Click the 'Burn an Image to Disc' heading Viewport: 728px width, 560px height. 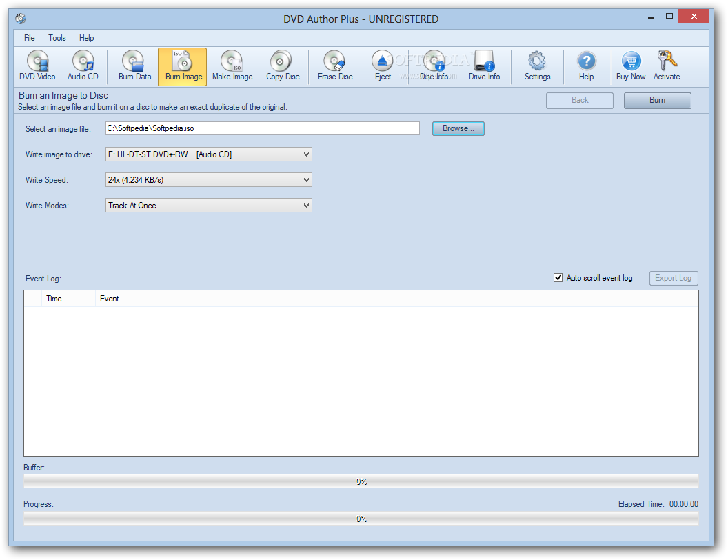[63, 95]
